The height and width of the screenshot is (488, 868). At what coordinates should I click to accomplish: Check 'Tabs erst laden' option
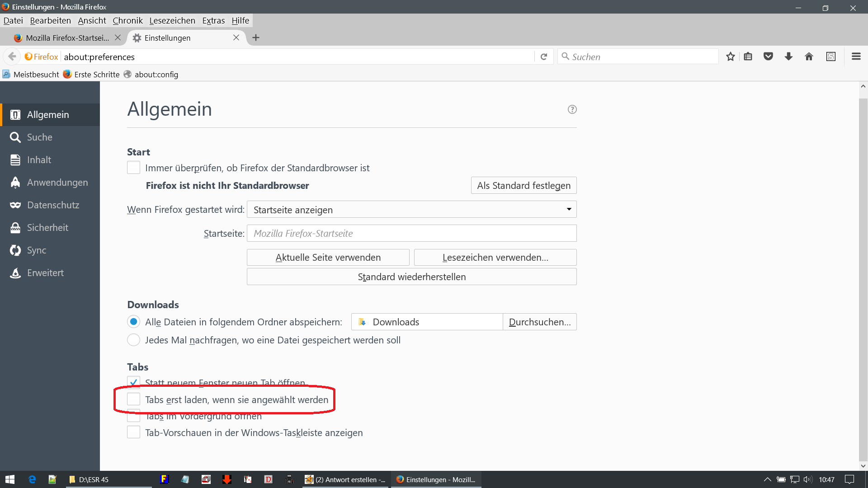point(133,399)
